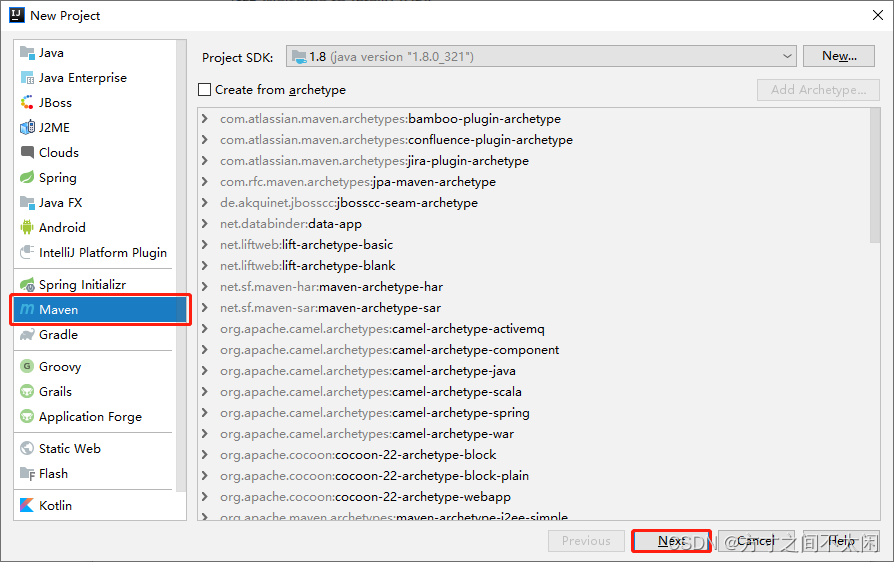Select the Java FX folder icon
Viewport: 894px width, 562px height.
[x=27, y=202]
